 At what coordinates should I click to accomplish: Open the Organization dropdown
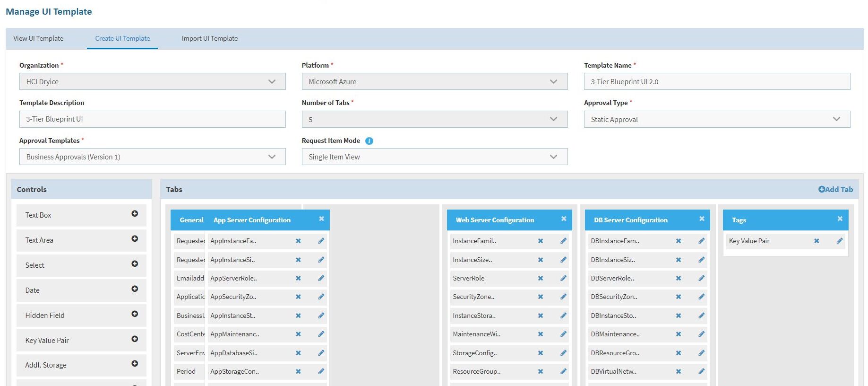[x=152, y=81]
